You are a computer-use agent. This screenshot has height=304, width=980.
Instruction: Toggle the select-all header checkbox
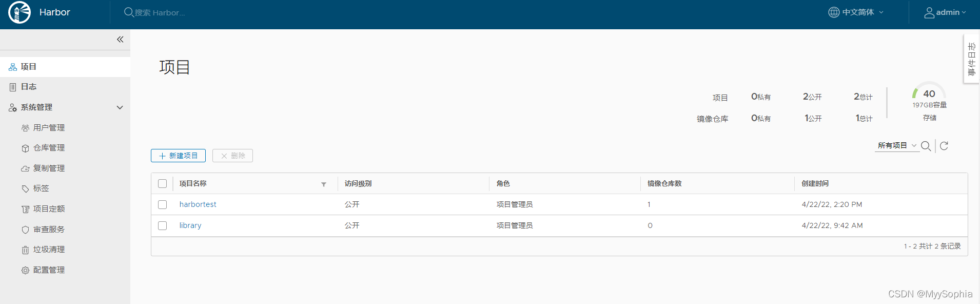[x=163, y=183]
